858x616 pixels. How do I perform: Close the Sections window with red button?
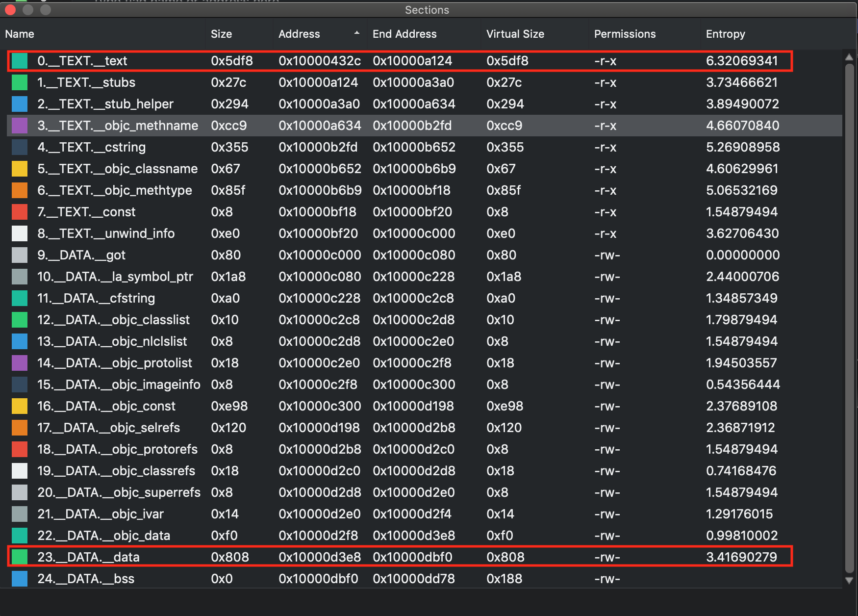[x=10, y=10]
